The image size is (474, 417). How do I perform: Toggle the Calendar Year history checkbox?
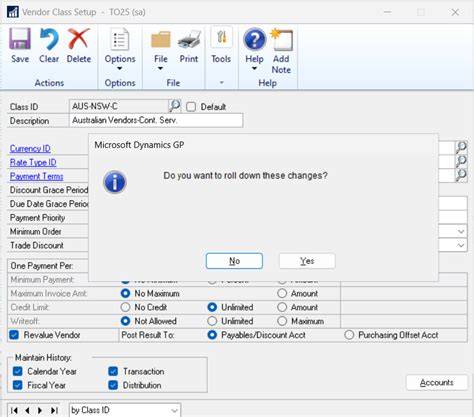point(18,371)
